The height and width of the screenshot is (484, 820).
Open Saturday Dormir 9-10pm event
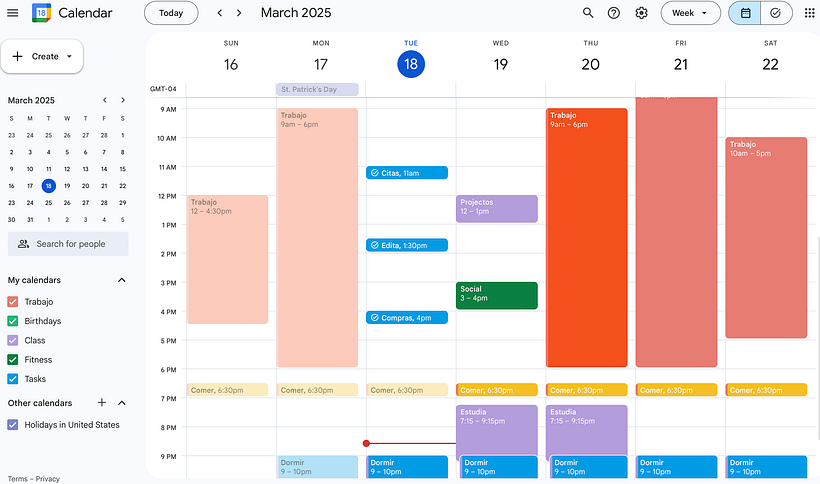coord(766,467)
